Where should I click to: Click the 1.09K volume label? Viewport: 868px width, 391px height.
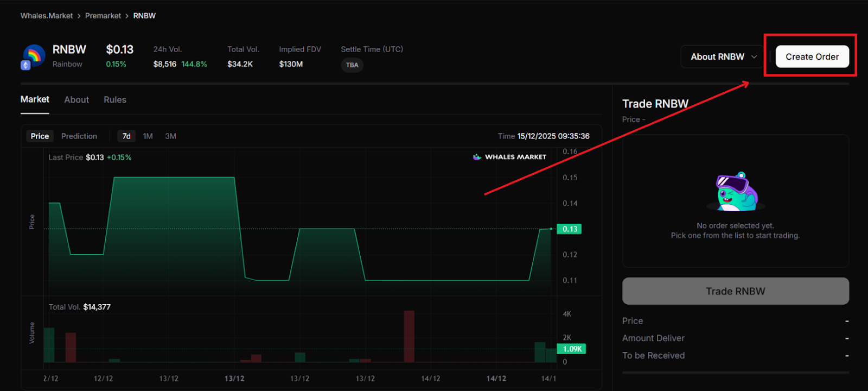click(x=572, y=349)
